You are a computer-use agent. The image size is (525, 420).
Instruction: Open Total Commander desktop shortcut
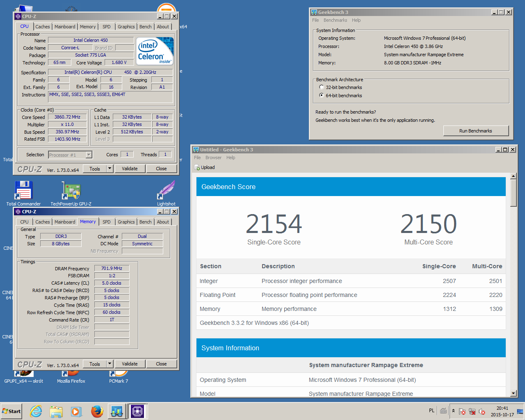click(x=23, y=194)
